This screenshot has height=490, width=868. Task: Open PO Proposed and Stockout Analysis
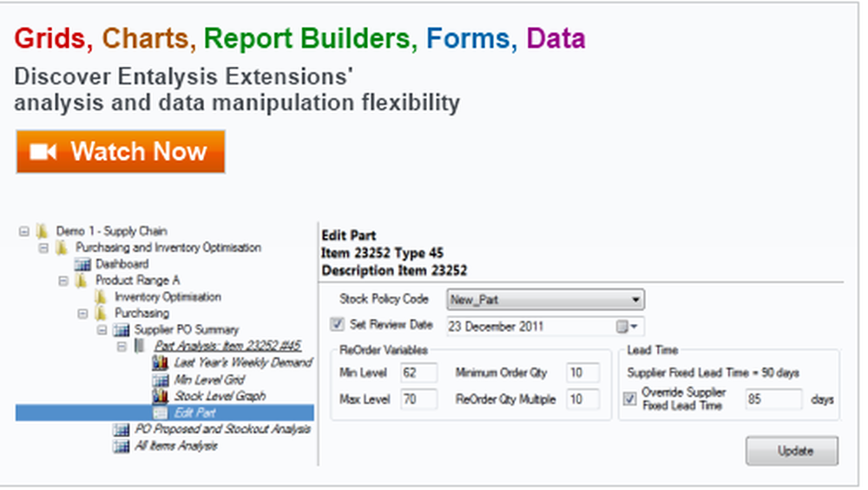coord(222,429)
